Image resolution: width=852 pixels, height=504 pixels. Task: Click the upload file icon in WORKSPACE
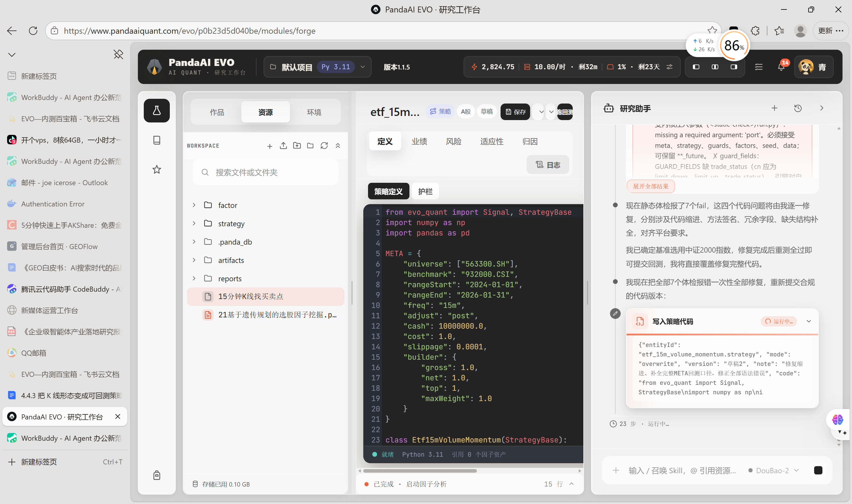(x=283, y=146)
